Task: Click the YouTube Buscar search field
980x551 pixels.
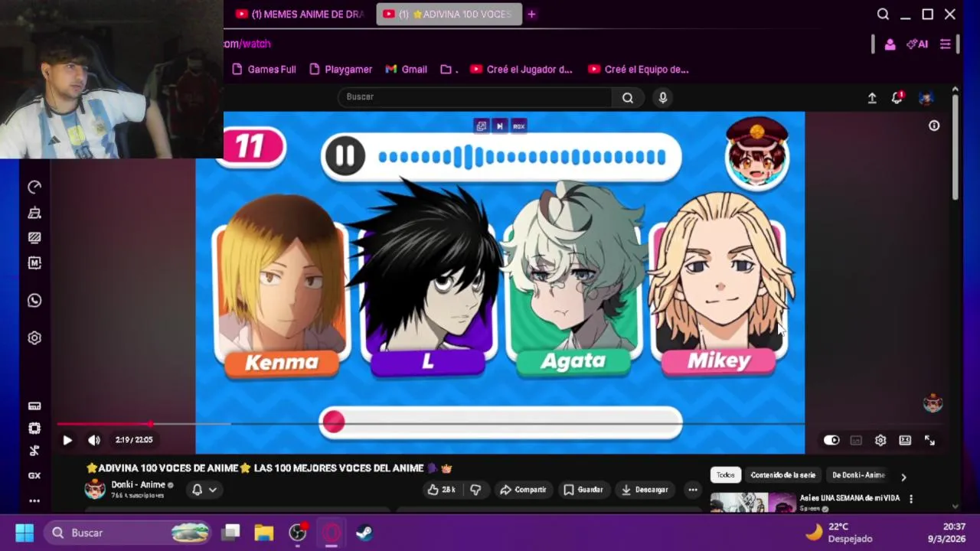Action: pyautogui.click(x=475, y=97)
